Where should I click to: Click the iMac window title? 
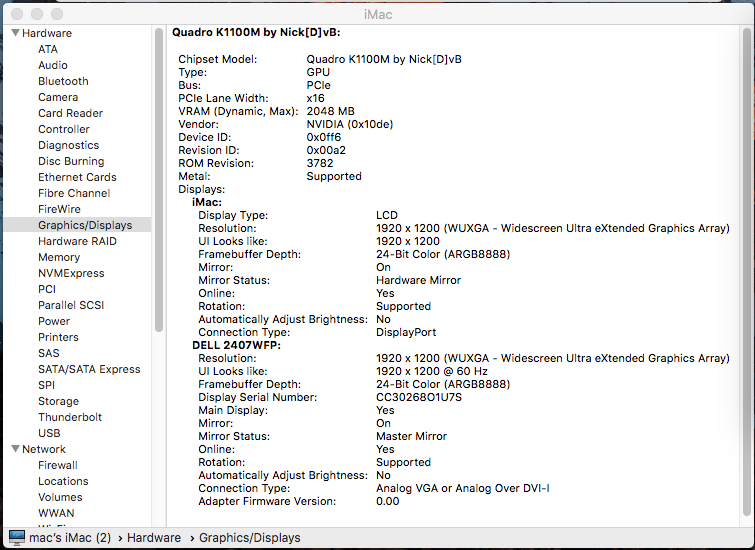(378, 14)
